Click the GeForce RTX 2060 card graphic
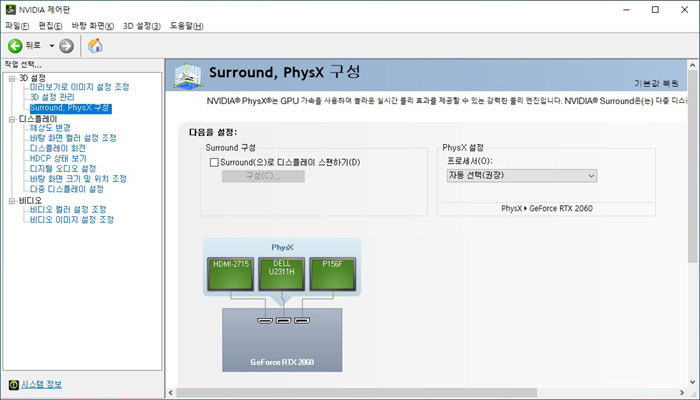700x400 pixels. click(x=282, y=340)
